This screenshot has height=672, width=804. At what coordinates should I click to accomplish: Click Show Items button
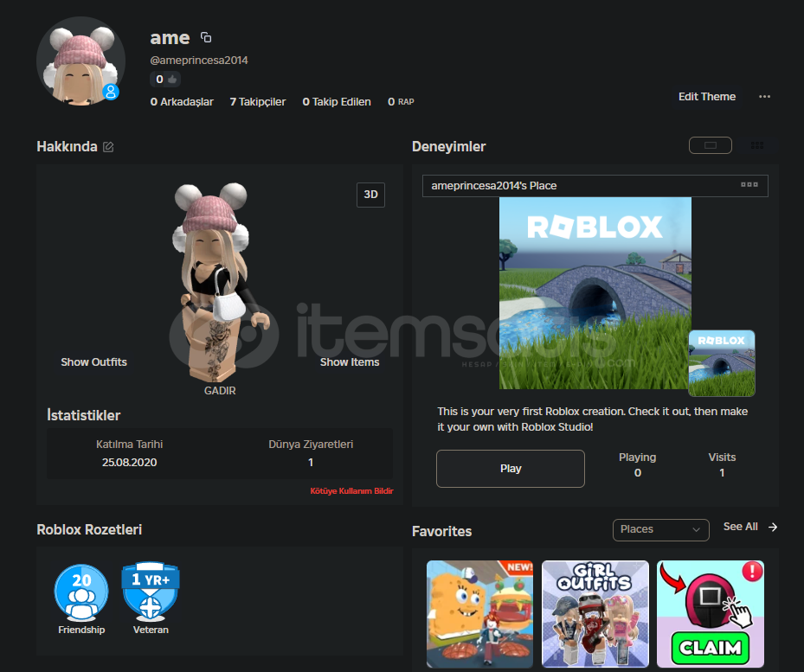350,362
